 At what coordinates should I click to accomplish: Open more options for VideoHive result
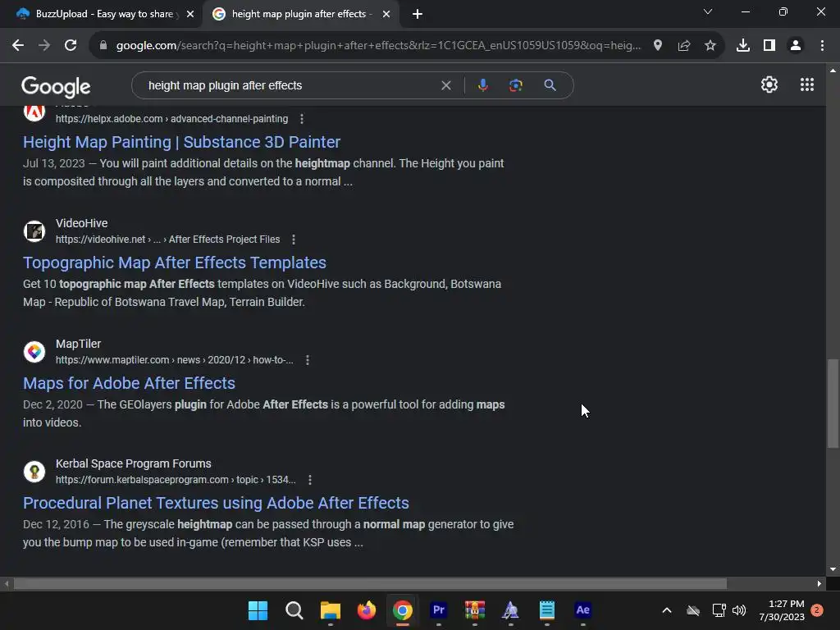pos(294,240)
